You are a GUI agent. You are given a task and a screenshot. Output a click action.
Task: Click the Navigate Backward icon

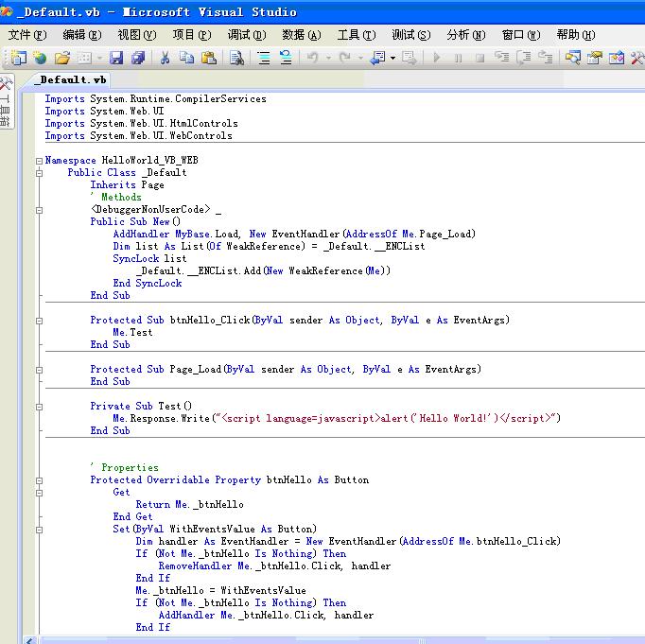pos(377,58)
